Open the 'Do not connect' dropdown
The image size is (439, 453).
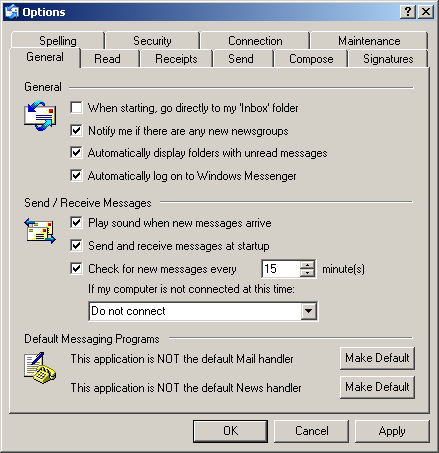tap(308, 311)
